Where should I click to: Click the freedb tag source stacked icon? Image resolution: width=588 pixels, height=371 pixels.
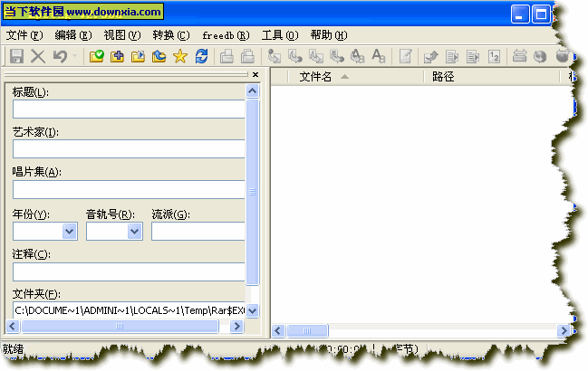[x=519, y=56]
